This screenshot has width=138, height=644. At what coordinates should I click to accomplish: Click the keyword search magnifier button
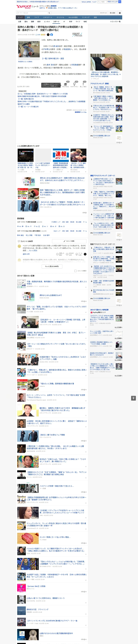coord(49,13)
